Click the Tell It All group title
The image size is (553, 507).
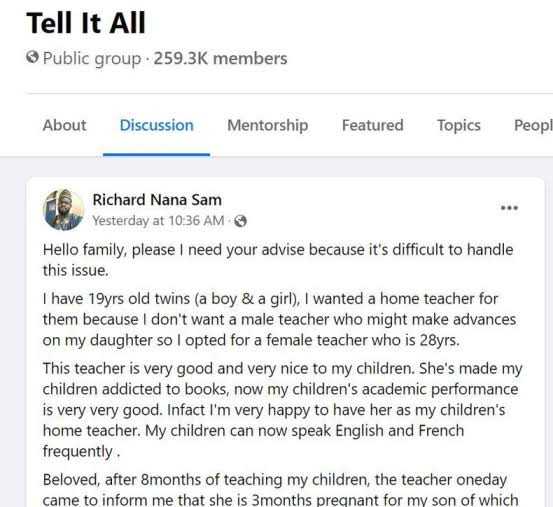pyautogui.click(x=86, y=23)
